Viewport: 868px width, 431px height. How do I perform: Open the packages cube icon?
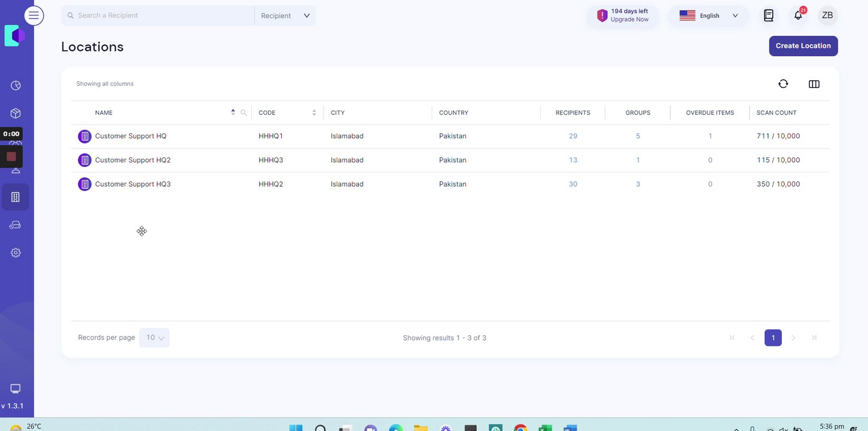[16, 113]
